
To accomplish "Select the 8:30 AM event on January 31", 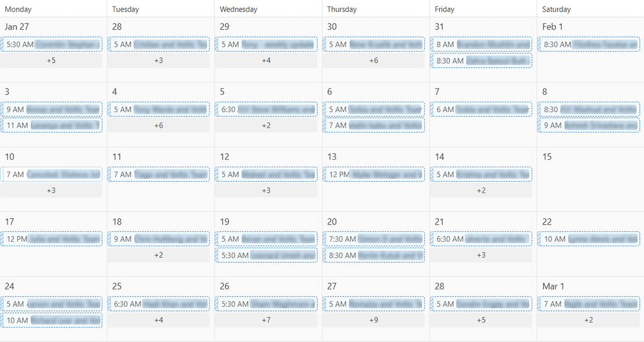I will (x=481, y=61).
